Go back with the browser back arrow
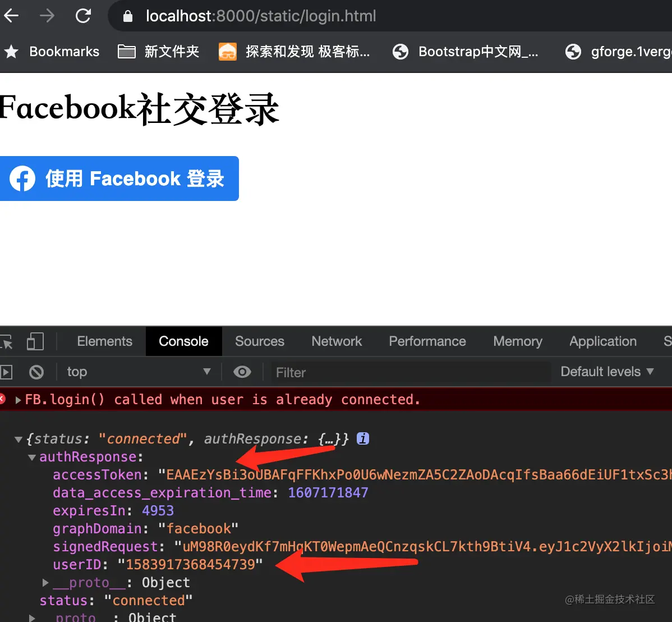Image resolution: width=672 pixels, height=622 pixels. [11, 16]
